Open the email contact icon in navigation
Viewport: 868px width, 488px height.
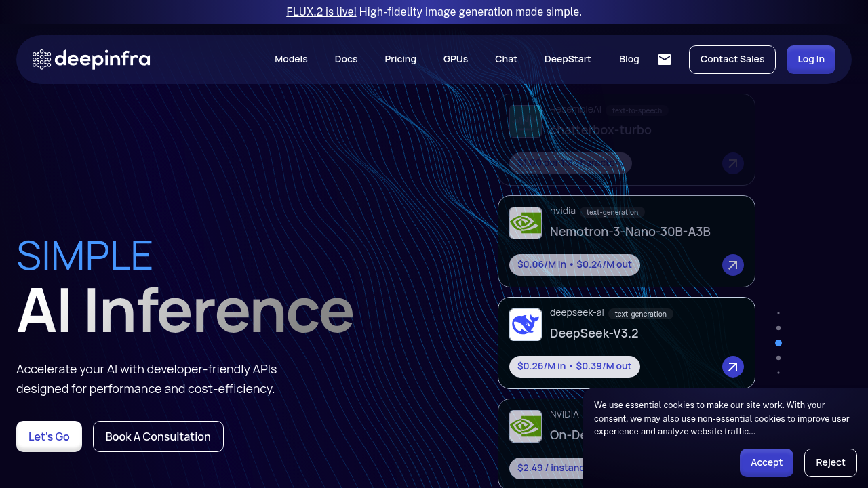tap(665, 60)
